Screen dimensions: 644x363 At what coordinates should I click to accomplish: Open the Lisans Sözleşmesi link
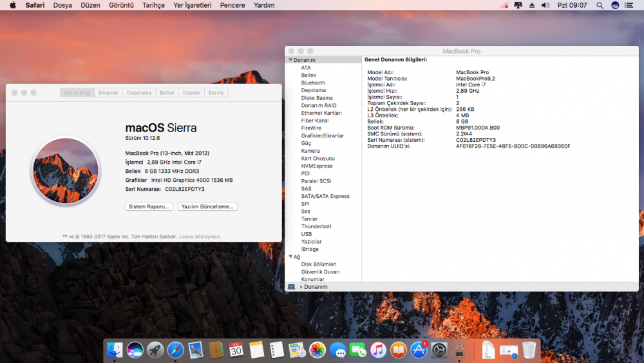click(200, 237)
